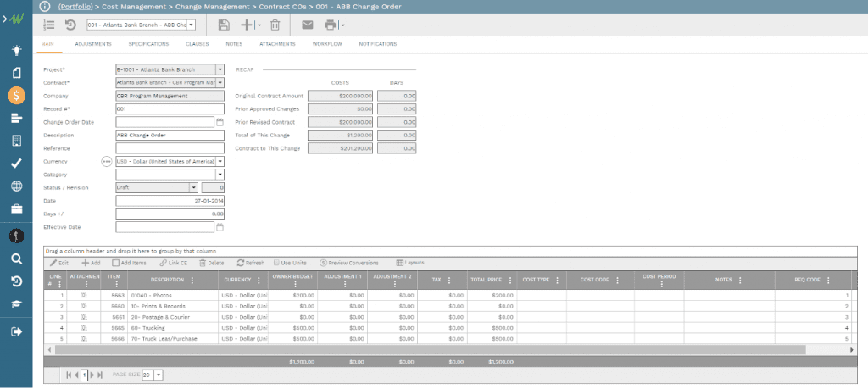Open recent history icon in sidebar
The height and width of the screenshot is (389, 868).
pos(17,281)
